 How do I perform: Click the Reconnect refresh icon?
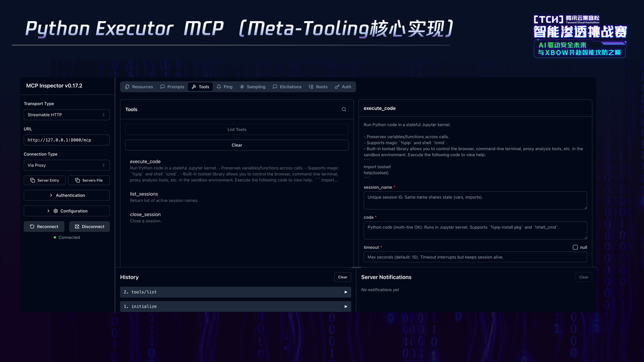coord(32,227)
